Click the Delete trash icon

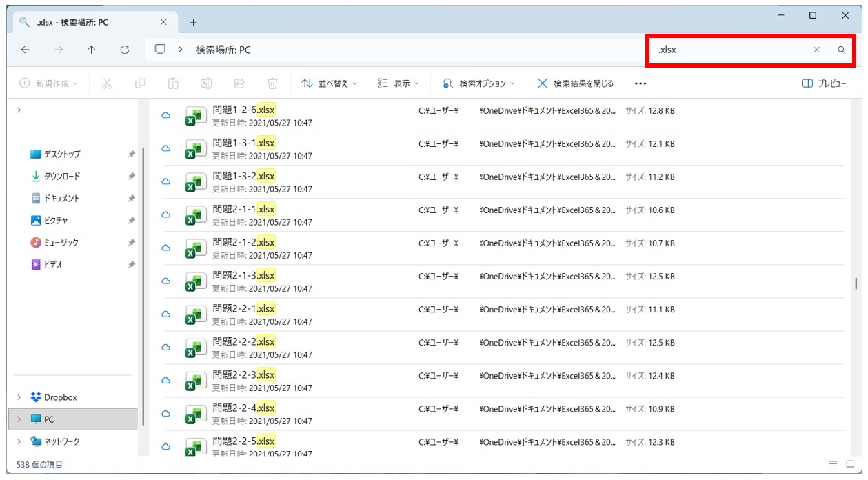click(x=272, y=83)
